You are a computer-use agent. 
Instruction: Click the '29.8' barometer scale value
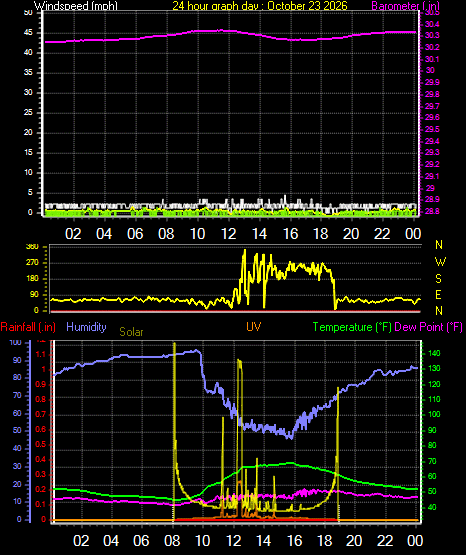[432, 94]
